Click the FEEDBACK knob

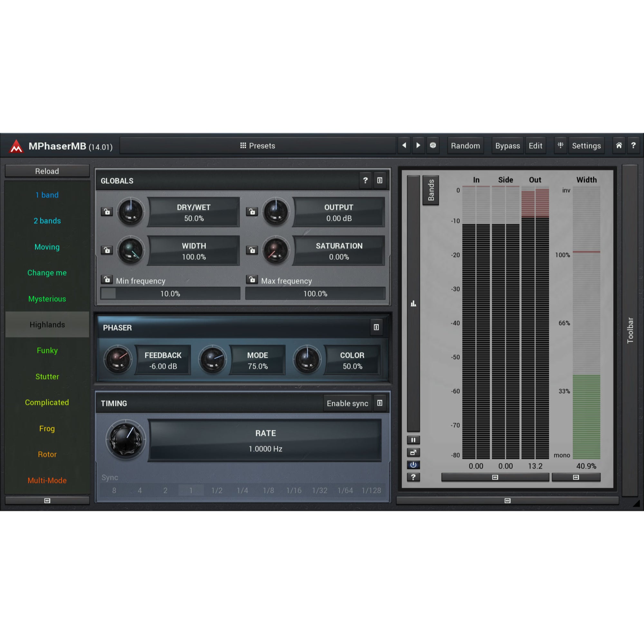[117, 359]
